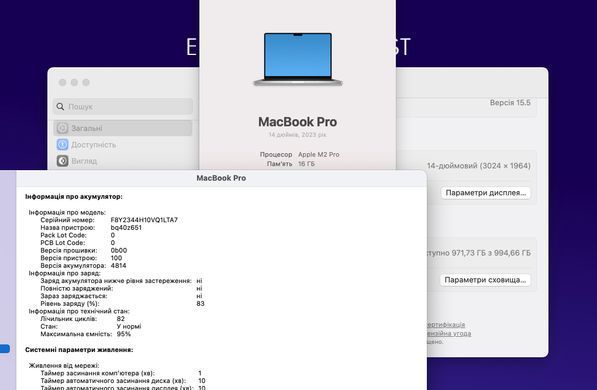
Task: Click the search magnifier icon
Action: (x=60, y=107)
